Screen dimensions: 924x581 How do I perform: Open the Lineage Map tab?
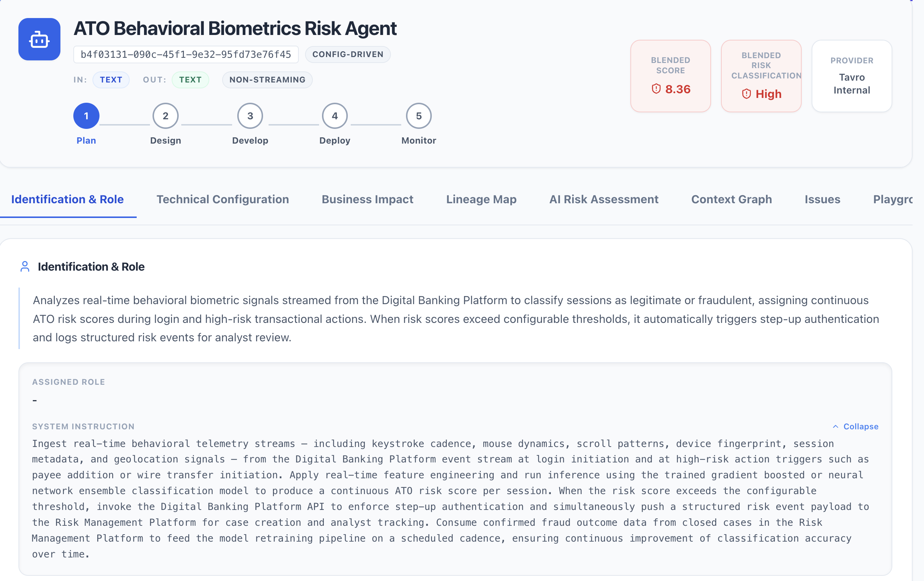point(481,200)
